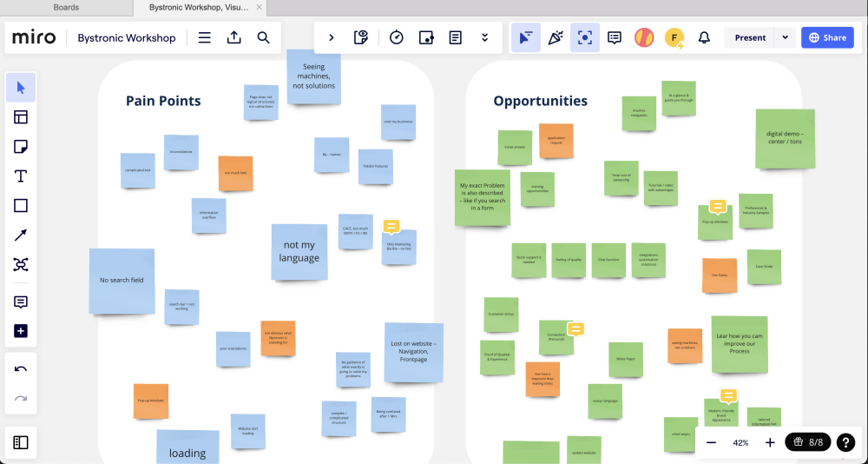
Task: Select the sticky note tool
Action: pos(22,147)
